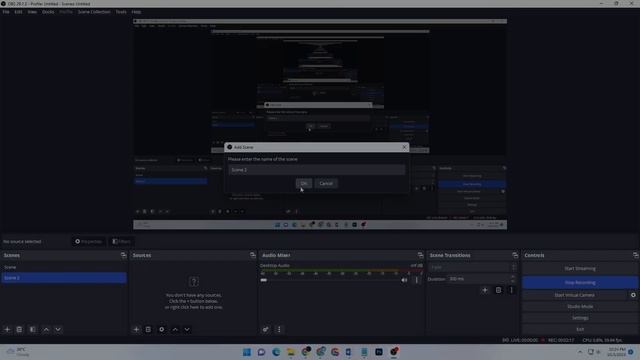Open source properties from the Sources gear icon
This screenshot has height=360, width=640.
click(162, 329)
